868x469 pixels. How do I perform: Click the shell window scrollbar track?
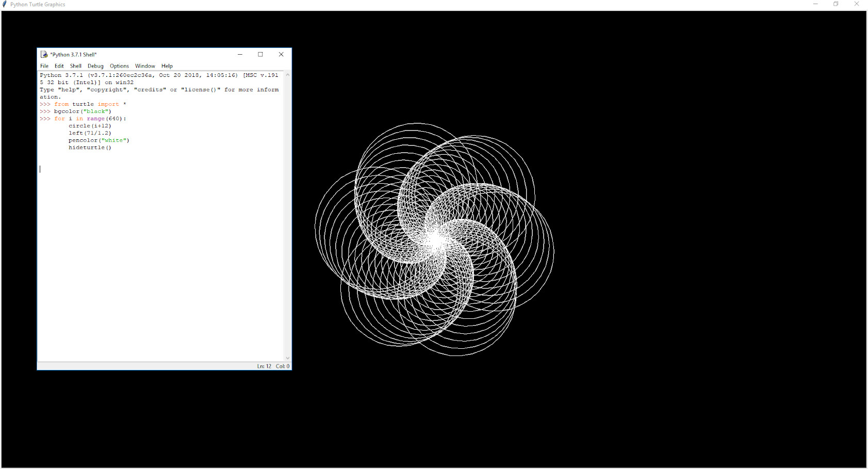(287, 217)
